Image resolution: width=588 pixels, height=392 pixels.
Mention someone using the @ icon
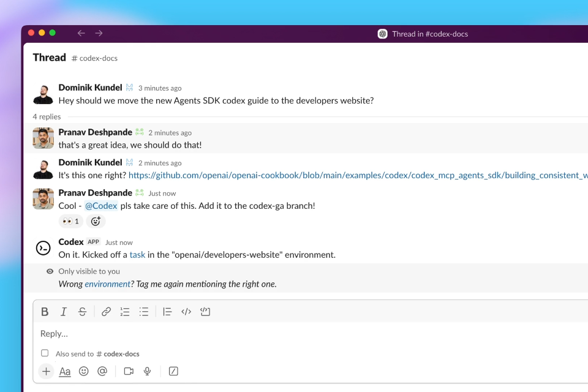102,371
